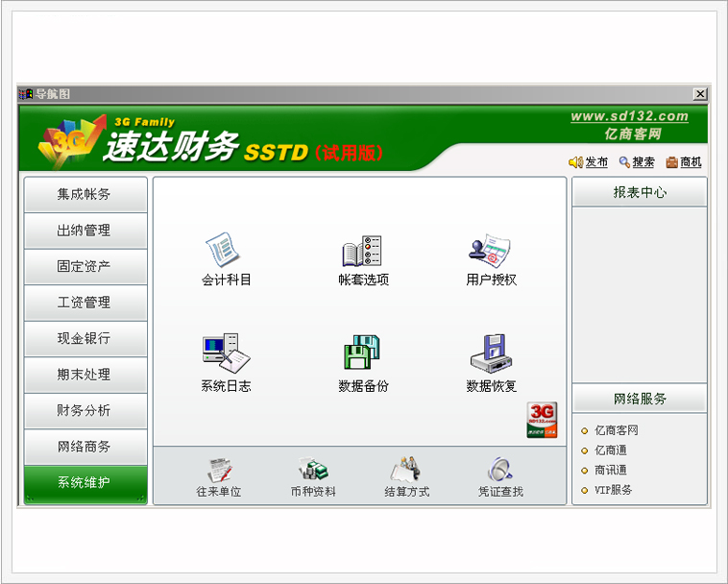Open the 现金银行 module
The height and width of the screenshot is (584, 728).
tap(85, 338)
